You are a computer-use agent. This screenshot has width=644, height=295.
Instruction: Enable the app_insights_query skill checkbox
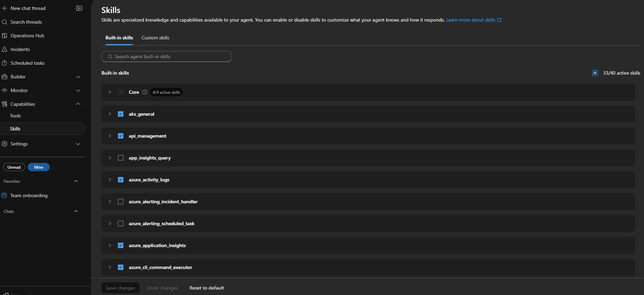[121, 158]
